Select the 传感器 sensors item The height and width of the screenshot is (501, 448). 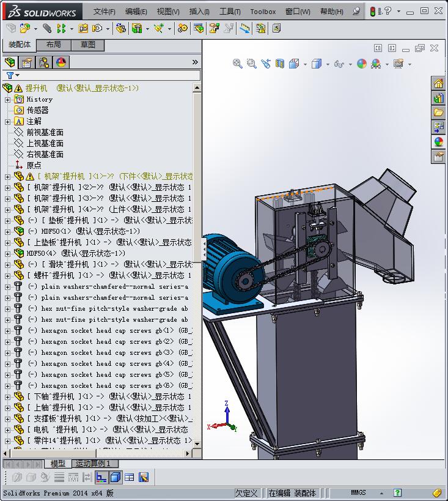tap(37, 111)
